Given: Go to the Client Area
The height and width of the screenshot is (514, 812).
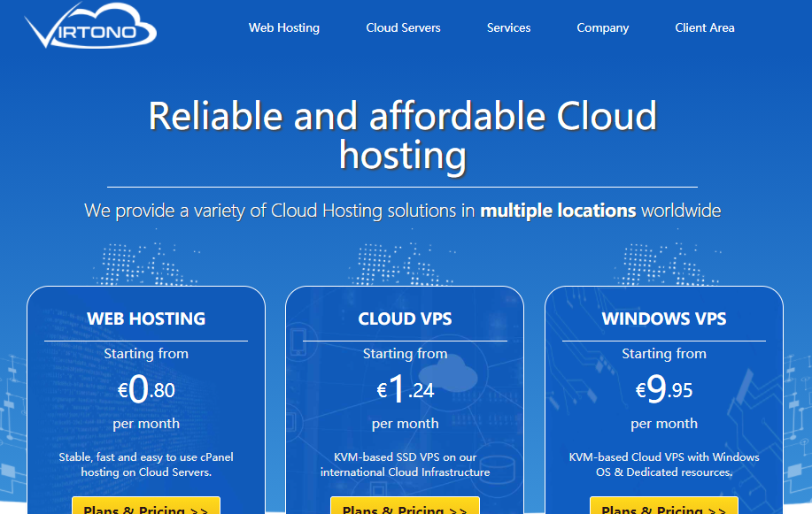Looking at the screenshot, I should point(704,27).
